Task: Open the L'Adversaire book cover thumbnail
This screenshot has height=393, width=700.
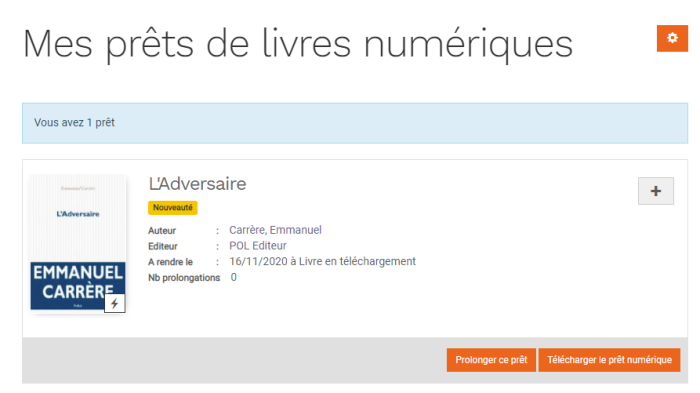Action: (78, 243)
